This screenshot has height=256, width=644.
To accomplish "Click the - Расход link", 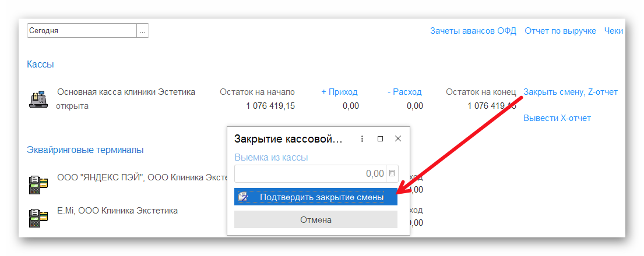I will pyautogui.click(x=404, y=92).
